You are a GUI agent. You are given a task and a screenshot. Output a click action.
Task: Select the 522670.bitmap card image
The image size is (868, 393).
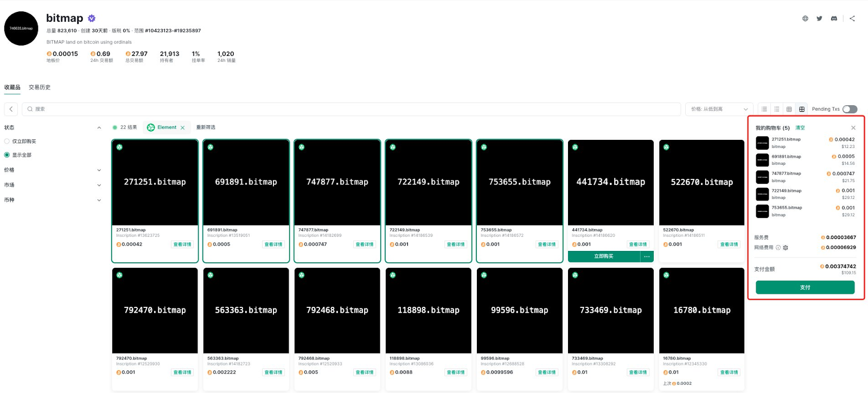click(702, 183)
